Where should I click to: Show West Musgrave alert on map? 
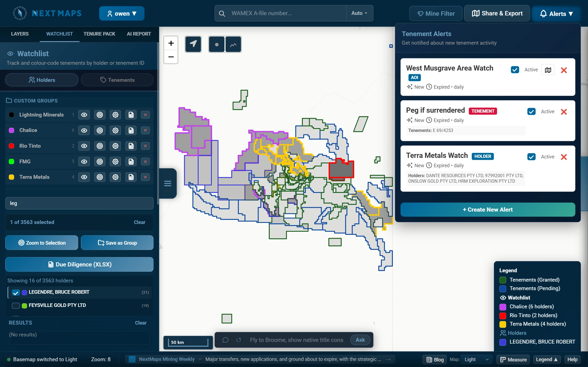(548, 70)
